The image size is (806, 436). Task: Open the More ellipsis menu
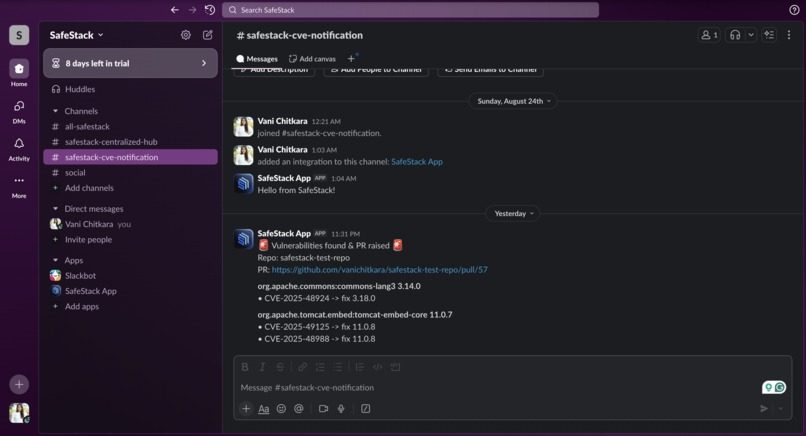(19, 186)
